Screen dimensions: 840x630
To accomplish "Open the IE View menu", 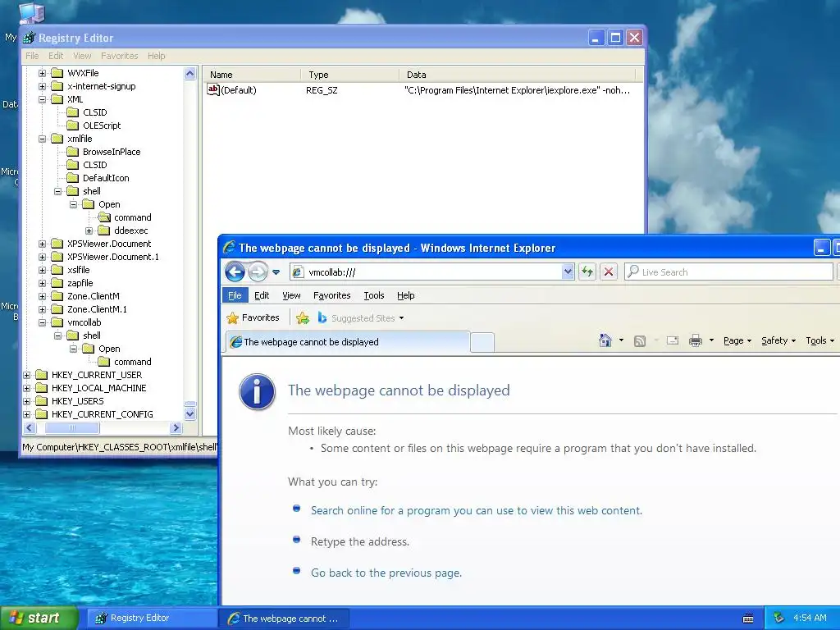I will 291,295.
